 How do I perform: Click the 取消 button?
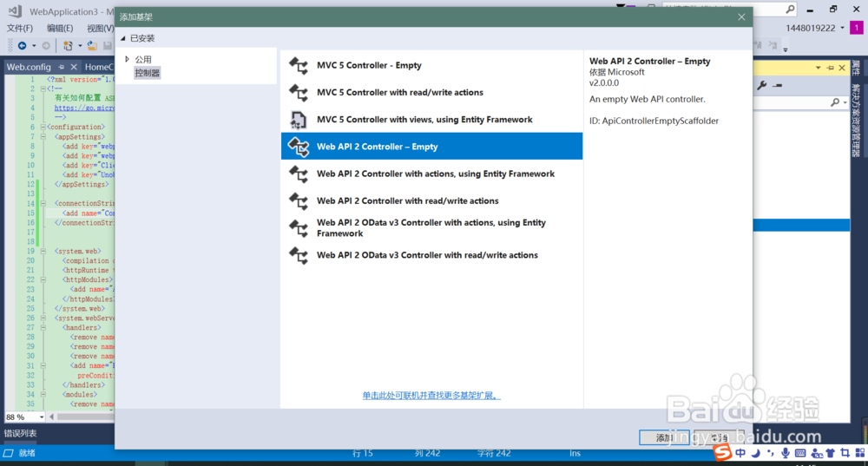pos(719,437)
